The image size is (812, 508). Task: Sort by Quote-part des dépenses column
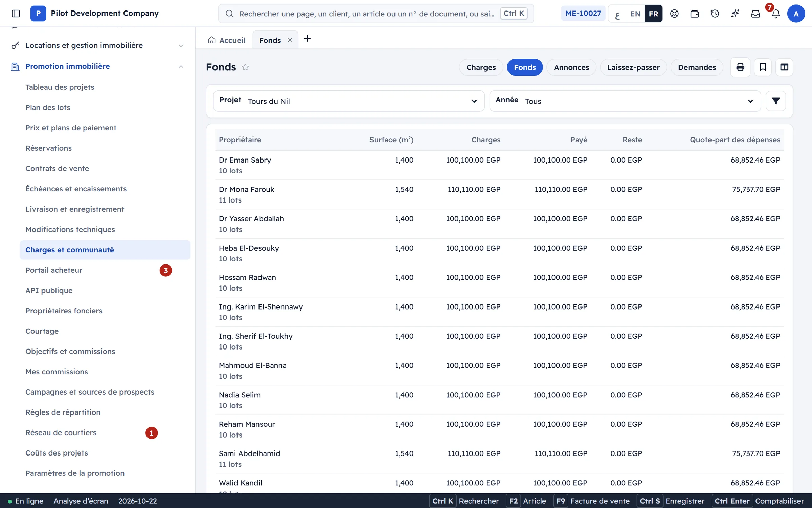pos(735,140)
